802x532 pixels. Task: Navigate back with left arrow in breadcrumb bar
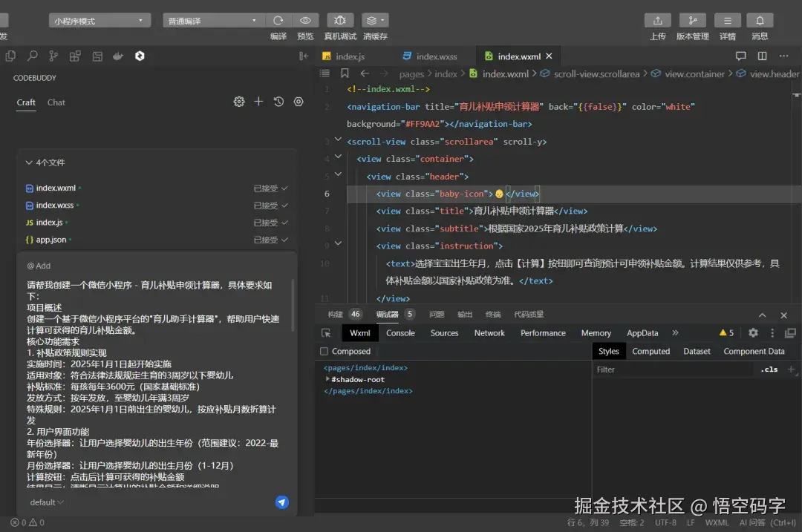[x=365, y=73]
